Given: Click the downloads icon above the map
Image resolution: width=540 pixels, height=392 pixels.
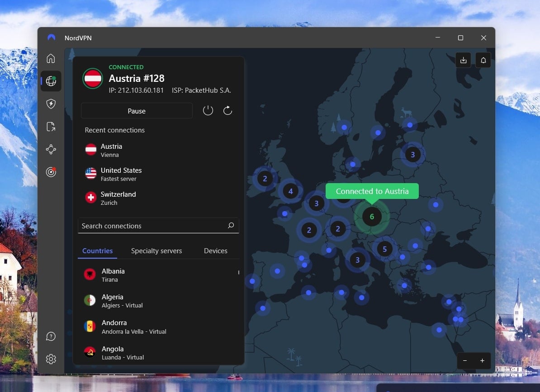Looking at the screenshot, I should click(463, 60).
